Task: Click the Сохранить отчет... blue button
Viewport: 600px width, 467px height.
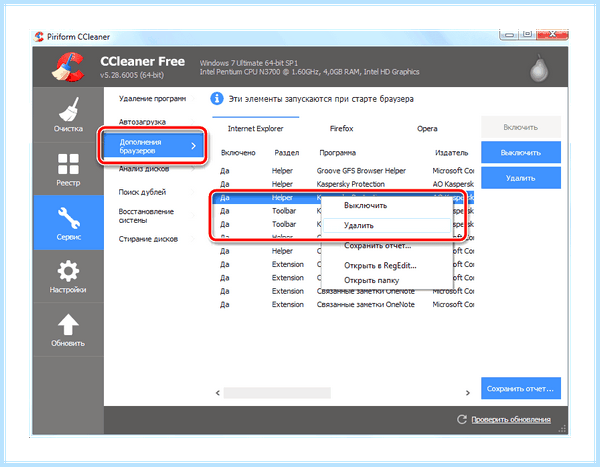Action: point(521,388)
